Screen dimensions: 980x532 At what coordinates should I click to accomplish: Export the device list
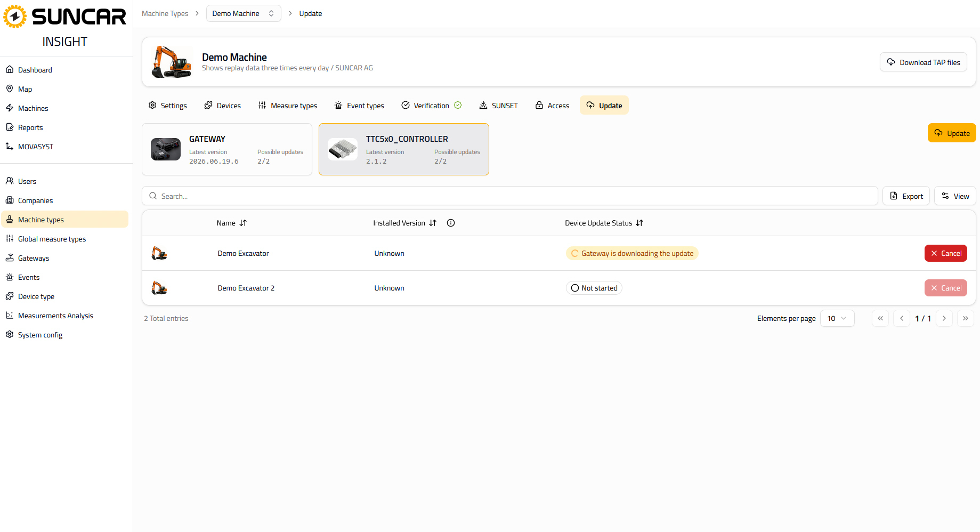906,196
